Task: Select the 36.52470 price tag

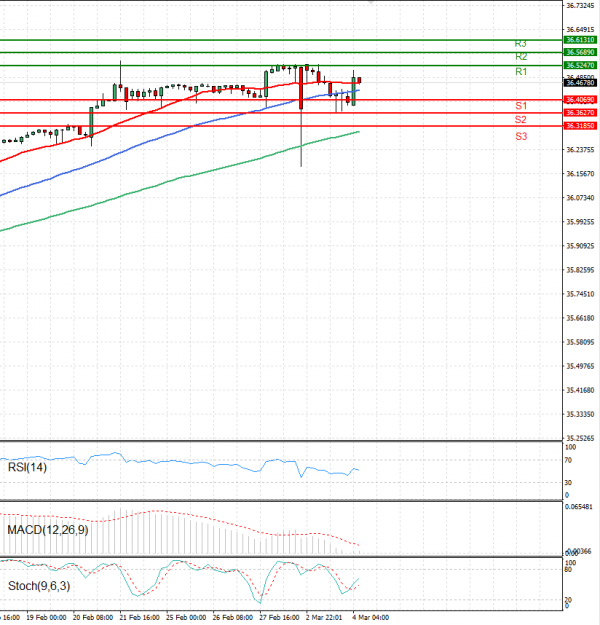Action: coord(580,65)
